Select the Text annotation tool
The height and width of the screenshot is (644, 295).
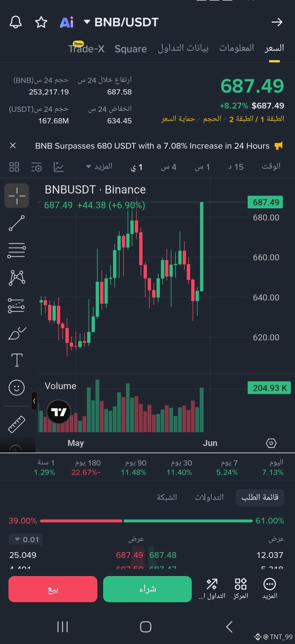tap(17, 360)
